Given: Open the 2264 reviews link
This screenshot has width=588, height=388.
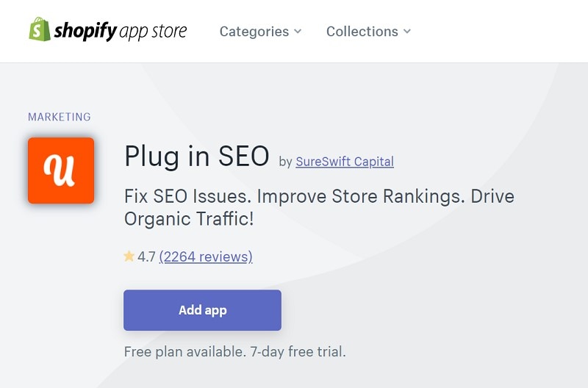Looking at the screenshot, I should pos(206,256).
